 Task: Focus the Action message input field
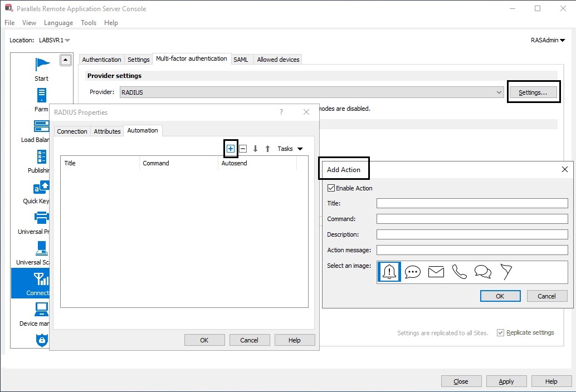pyautogui.click(x=472, y=250)
